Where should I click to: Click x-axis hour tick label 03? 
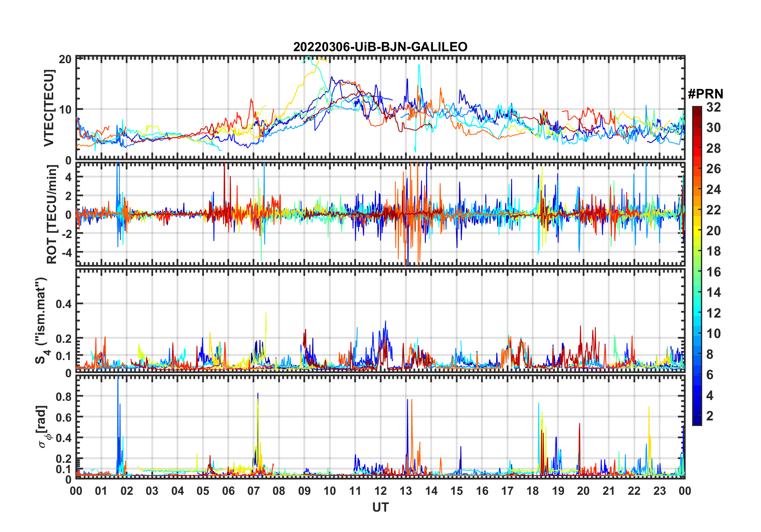152,491
